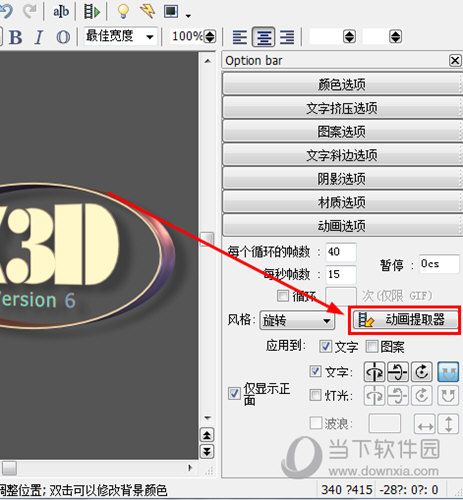Screen dimensions: 463x500
Task: Click the redo arrow icon
Action: click(x=30, y=11)
